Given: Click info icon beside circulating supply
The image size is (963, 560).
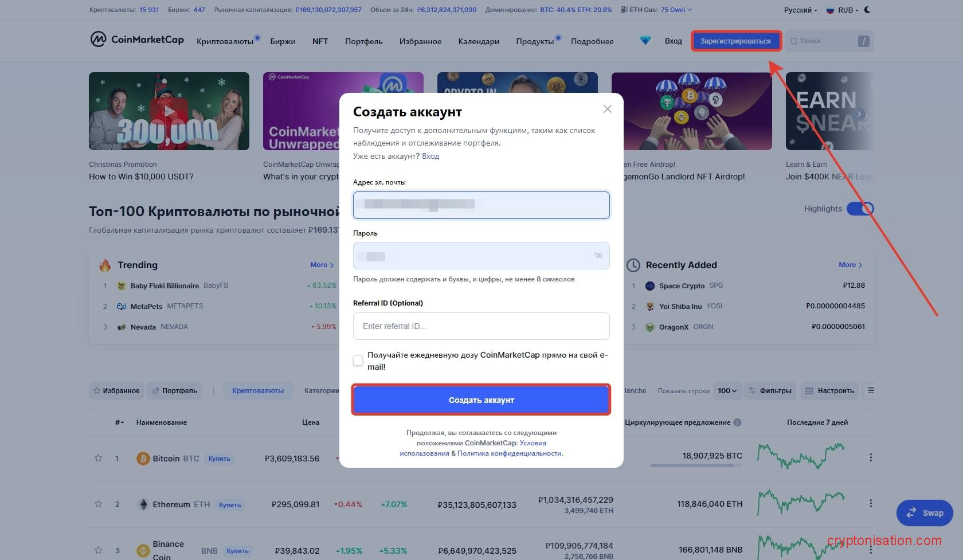Looking at the screenshot, I should point(738,422).
